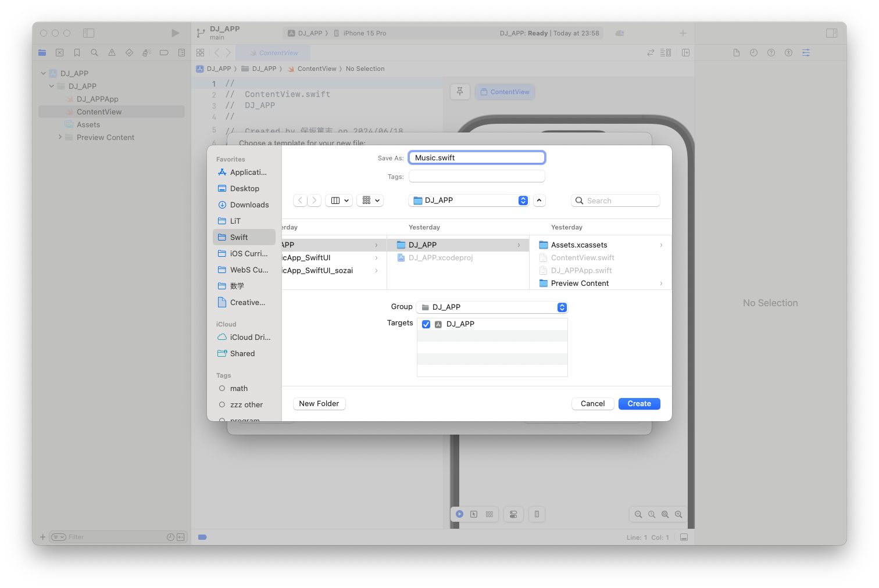The image size is (879, 588).
Task: Select the Bookmark navigator icon
Action: click(77, 52)
